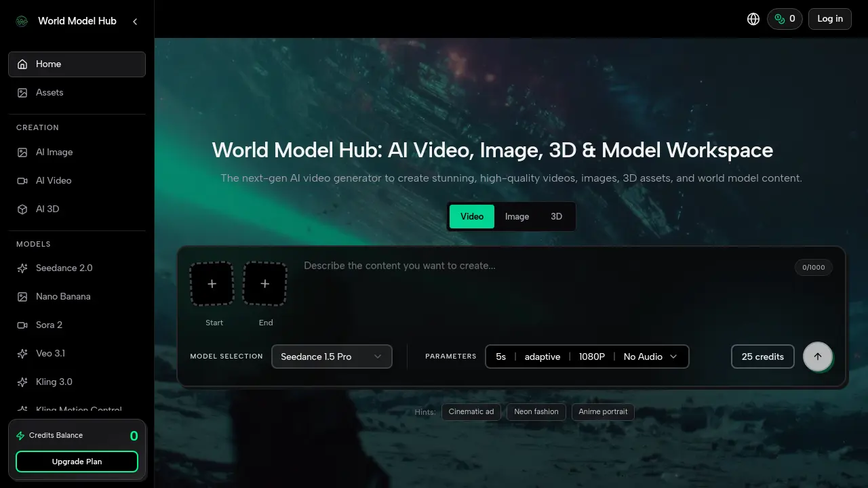The height and width of the screenshot is (488, 868).
Task: Switch to the 3D tab
Action: 556,217
